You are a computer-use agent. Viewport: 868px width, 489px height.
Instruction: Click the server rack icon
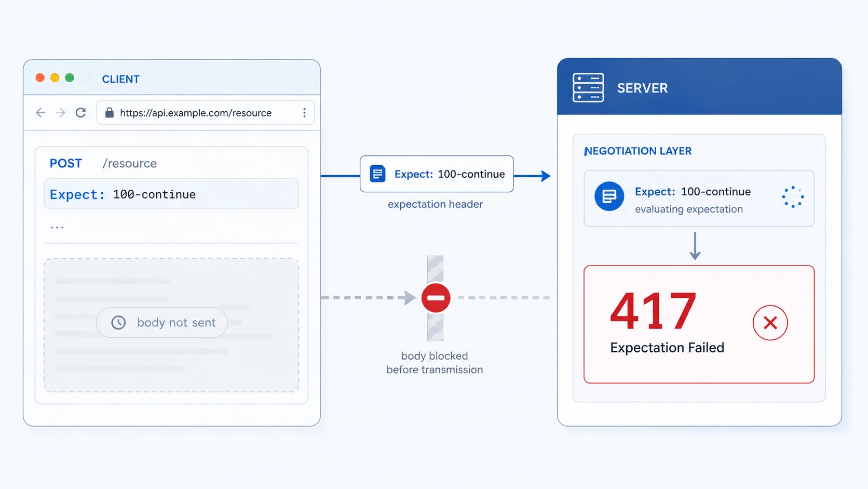[588, 87]
